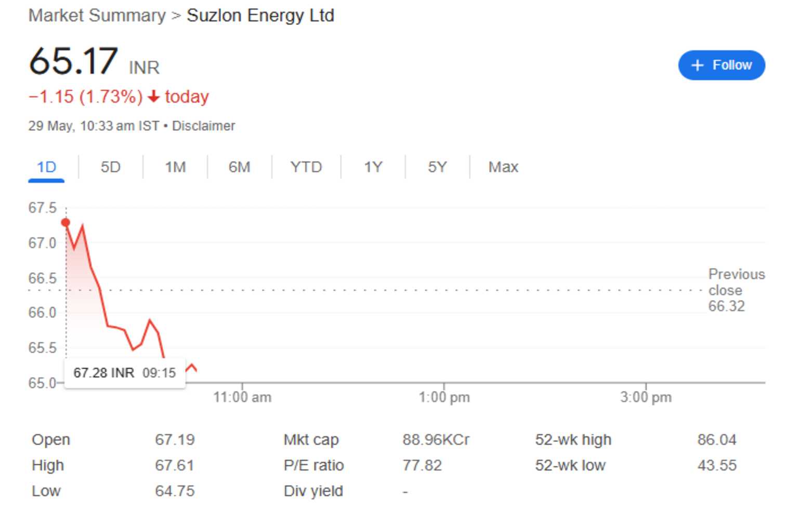Click the plus icon on Follow button
This screenshot has height=510, width=812.
point(697,65)
